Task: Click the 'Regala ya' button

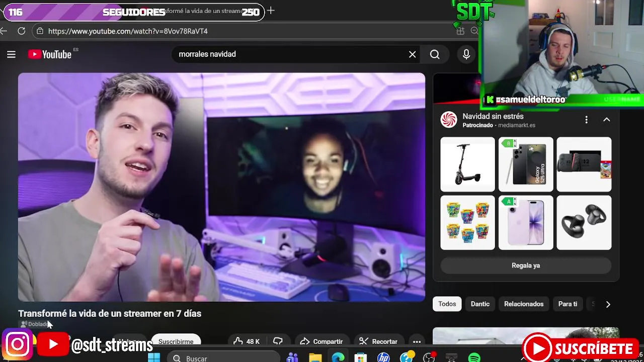Action: click(526, 265)
